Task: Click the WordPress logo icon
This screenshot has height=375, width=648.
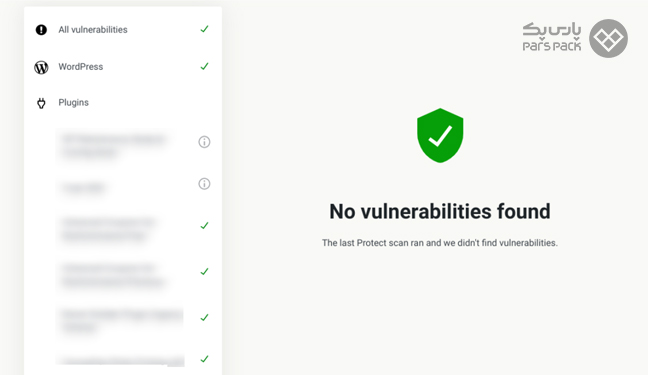Action: 41,67
